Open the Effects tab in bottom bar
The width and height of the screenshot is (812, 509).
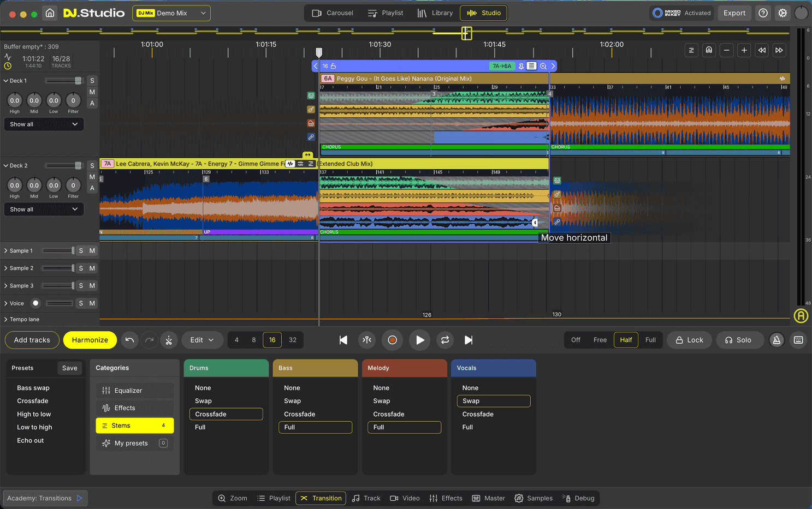coord(446,498)
